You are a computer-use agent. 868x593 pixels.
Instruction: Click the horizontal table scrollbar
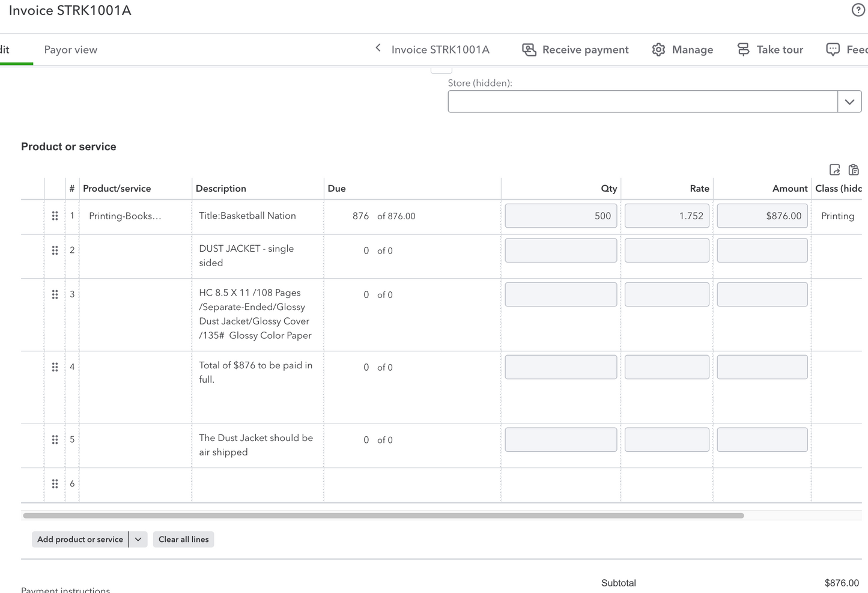coord(383,515)
